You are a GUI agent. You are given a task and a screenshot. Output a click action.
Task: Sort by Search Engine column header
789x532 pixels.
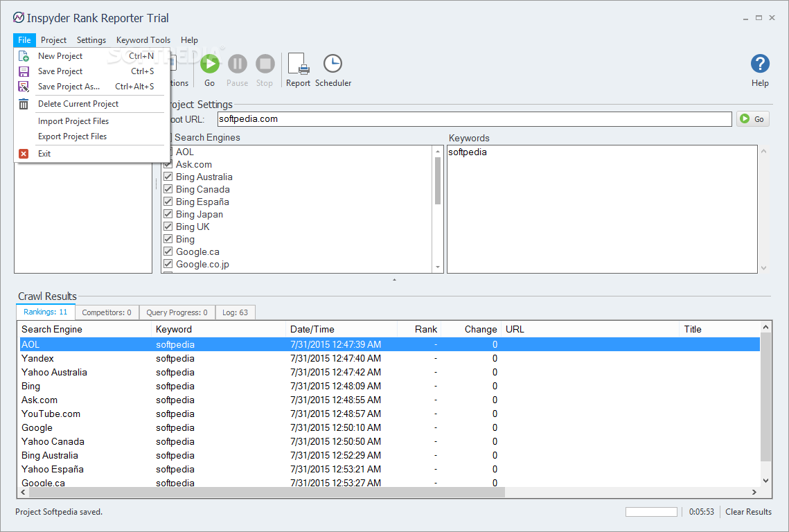[85, 329]
